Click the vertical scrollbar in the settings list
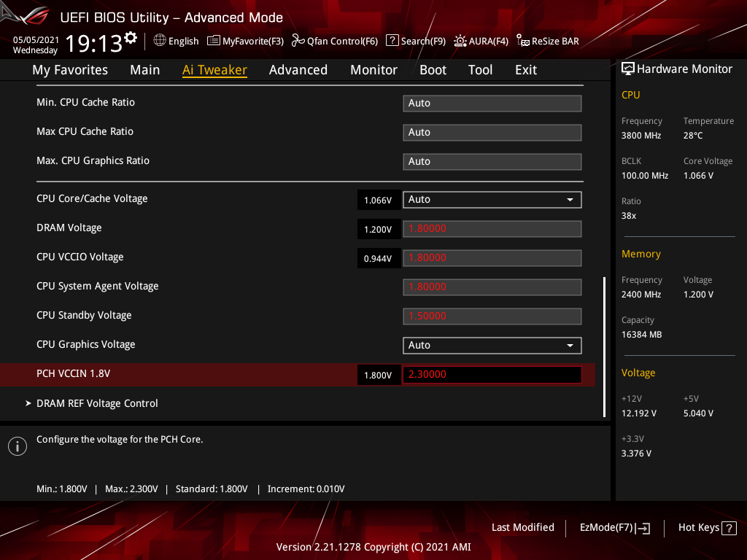Image resolution: width=747 pixels, height=560 pixels. click(604, 346)
